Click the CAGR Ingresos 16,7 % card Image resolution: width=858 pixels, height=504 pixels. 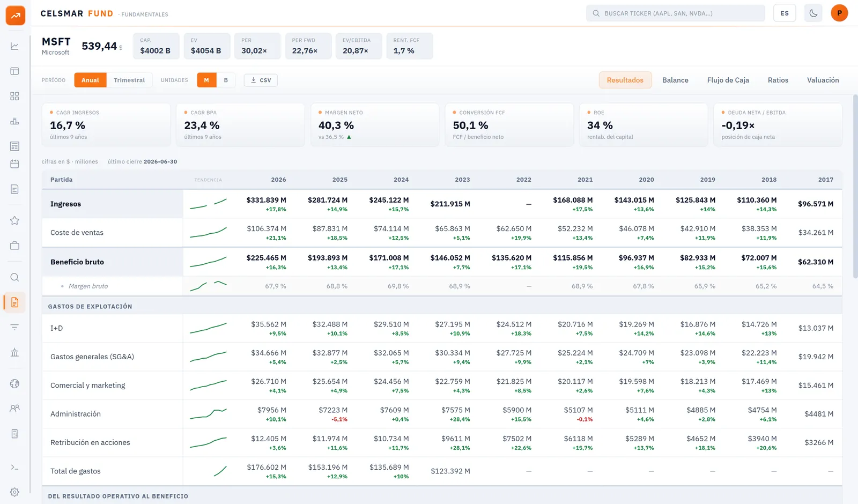(106, 125)
